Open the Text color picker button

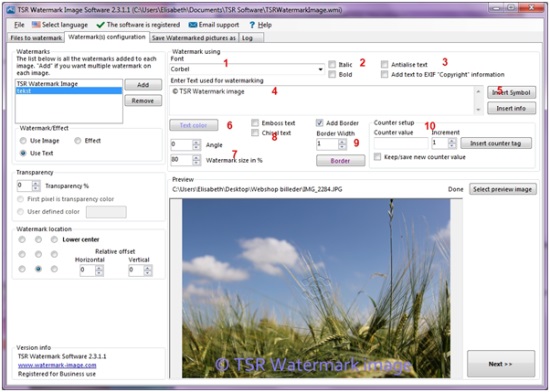pyautogui.click(x=194, y=125)
